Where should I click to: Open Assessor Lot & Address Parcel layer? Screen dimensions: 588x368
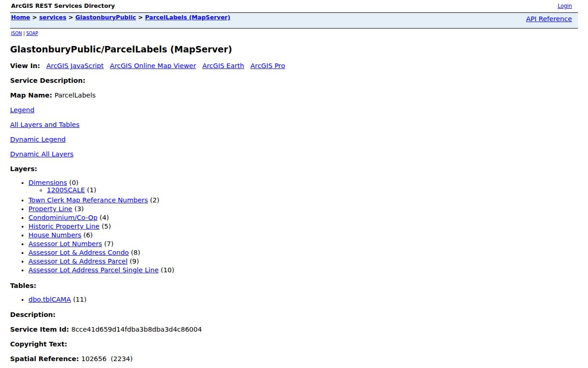[78, 261]
